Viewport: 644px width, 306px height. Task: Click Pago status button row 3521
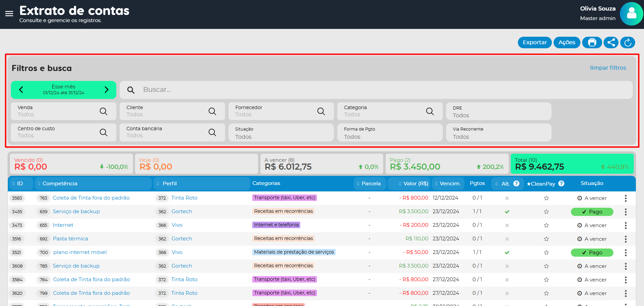[592, 253]
